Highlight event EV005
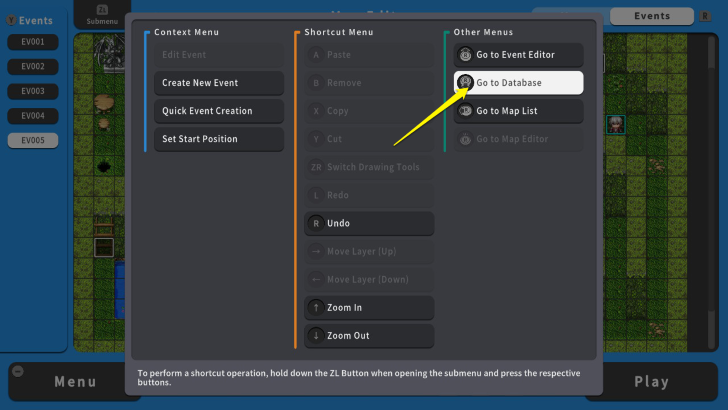 click(33, 140)
